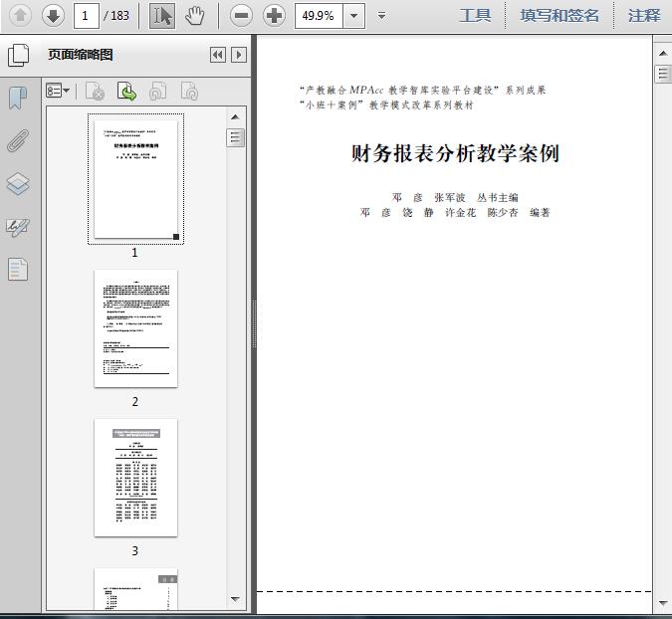Open the zoom percentage dropdown

[355, 15]
